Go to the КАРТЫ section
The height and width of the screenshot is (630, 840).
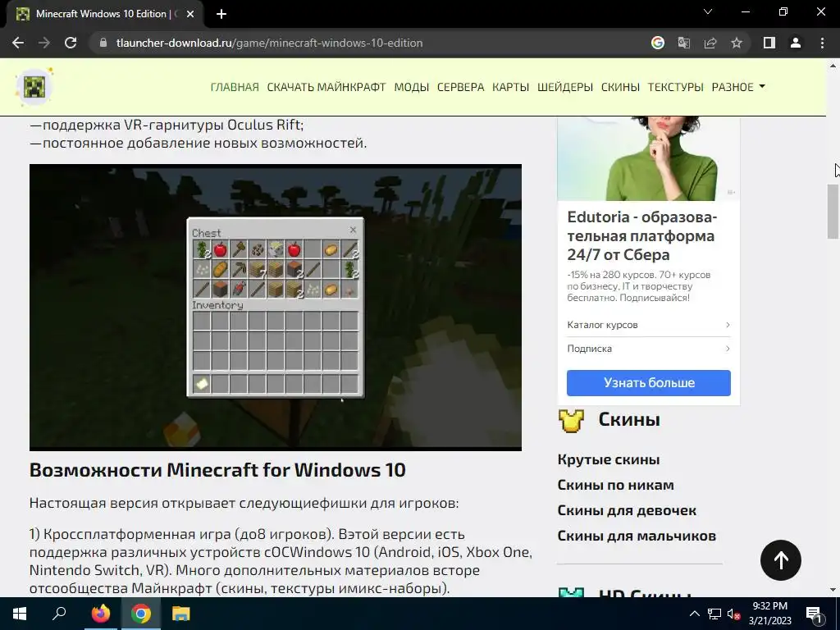[510, 87]
